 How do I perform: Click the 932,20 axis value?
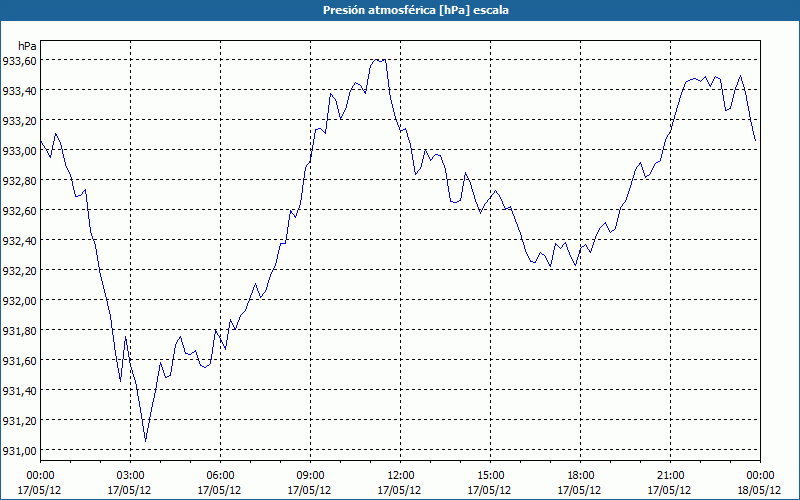click(x=19, y=271)
